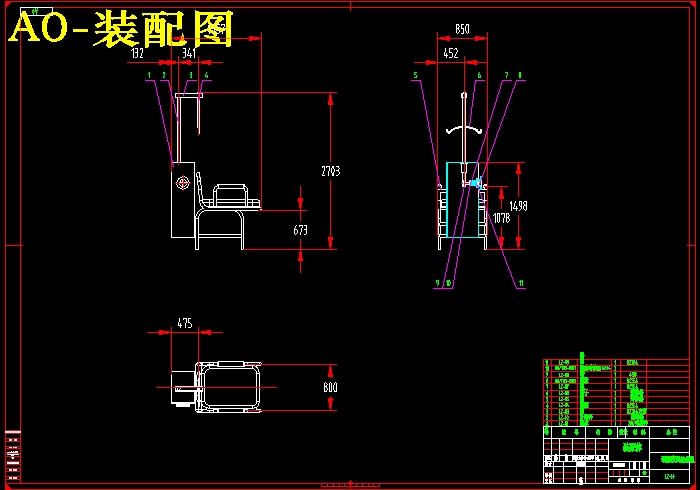Click the 452 dimension in front view

coord(451,54)
